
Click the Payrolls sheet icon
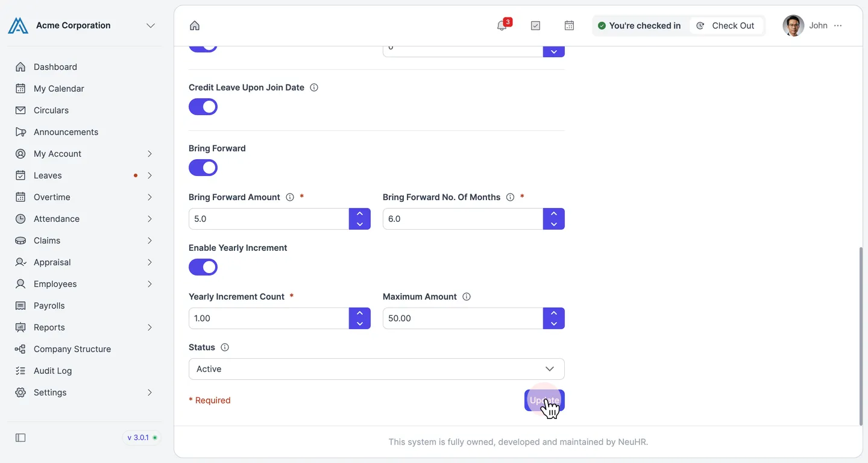pos(20,306)
